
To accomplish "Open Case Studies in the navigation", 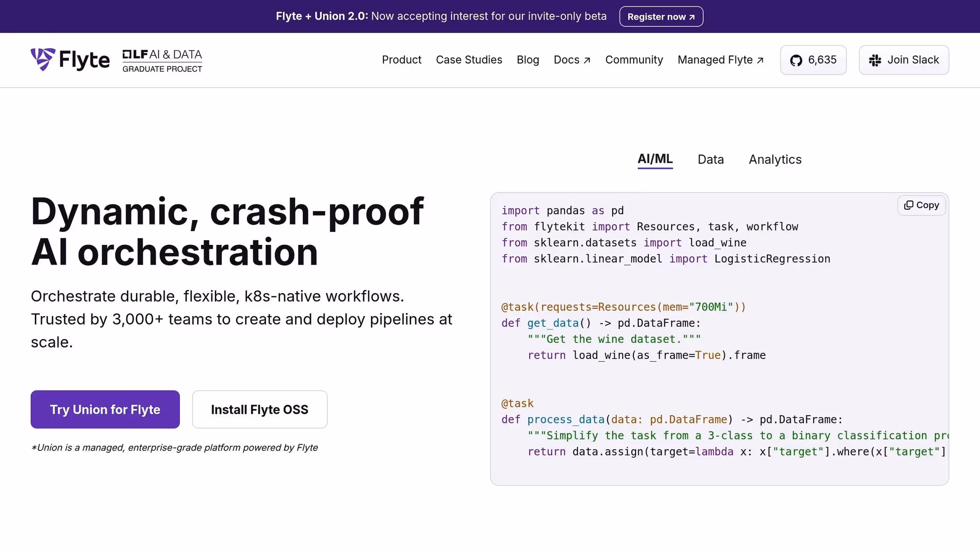I will [x=468, y=60].
